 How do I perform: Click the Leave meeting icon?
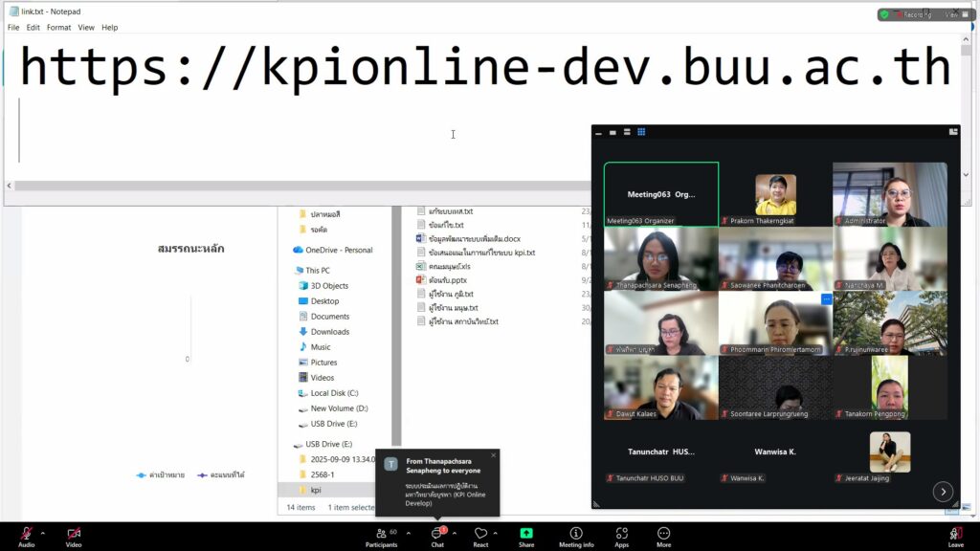coord(955,533)
